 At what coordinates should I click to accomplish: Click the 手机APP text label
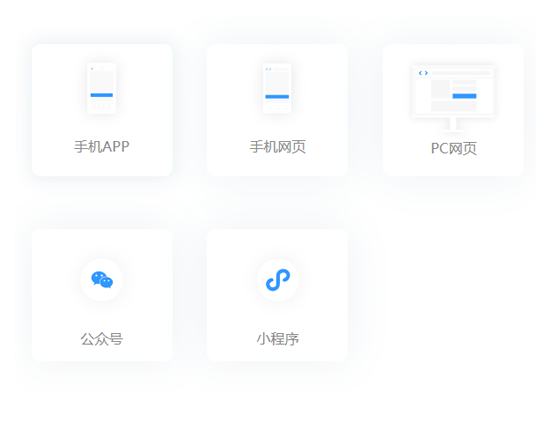[102, 147]
